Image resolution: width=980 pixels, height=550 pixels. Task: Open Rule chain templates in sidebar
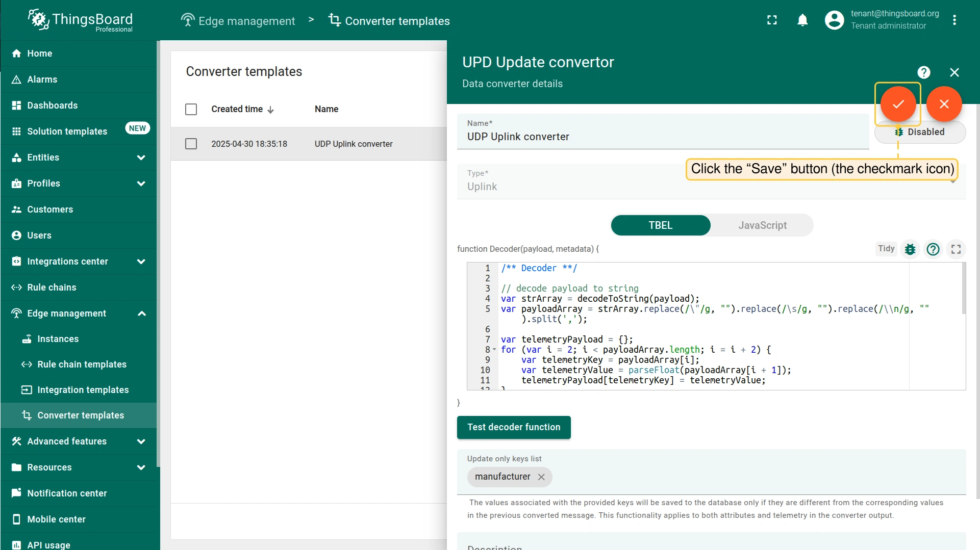(x=82, y=364)
